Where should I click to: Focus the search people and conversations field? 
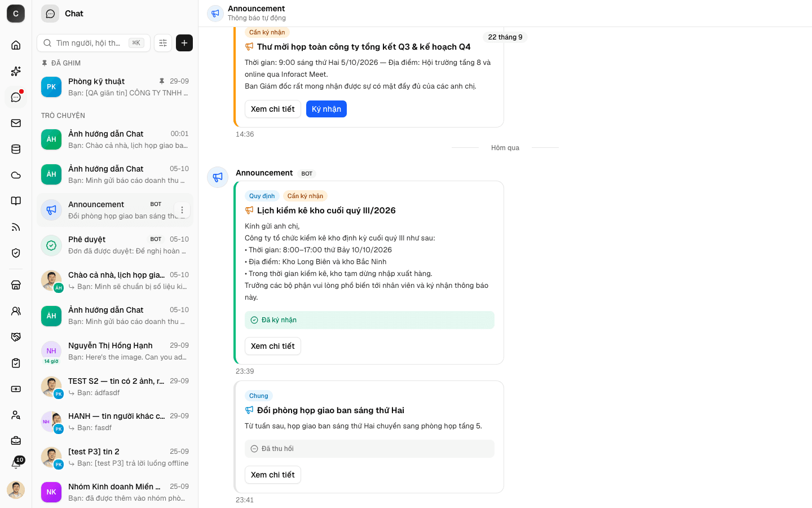[94, 43]
